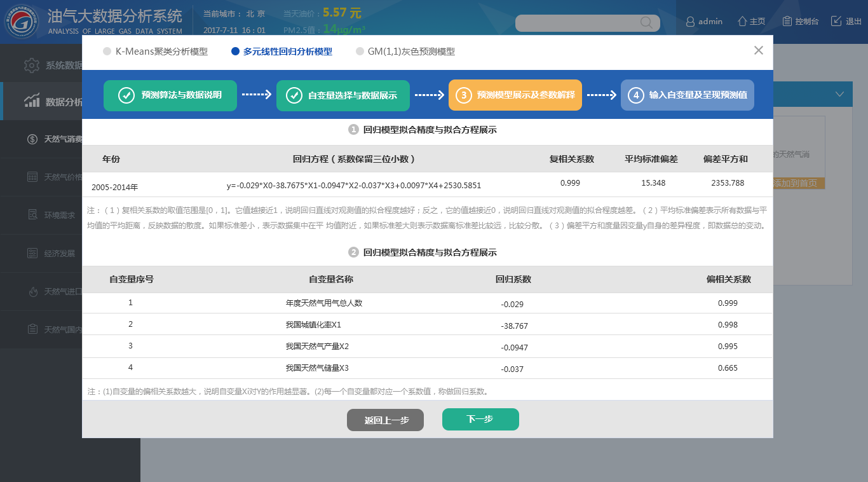
Task: Close the regression model dialog
Action: click(759, 50)
